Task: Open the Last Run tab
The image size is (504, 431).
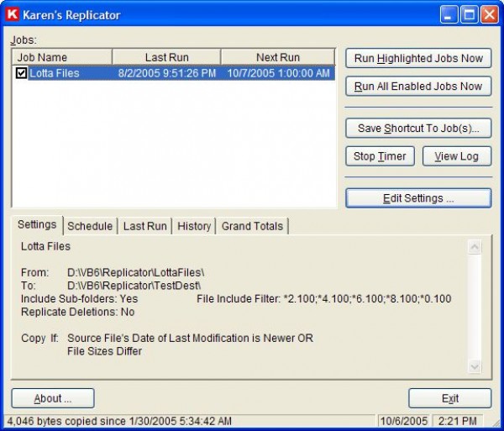Action: click(144, 226)
